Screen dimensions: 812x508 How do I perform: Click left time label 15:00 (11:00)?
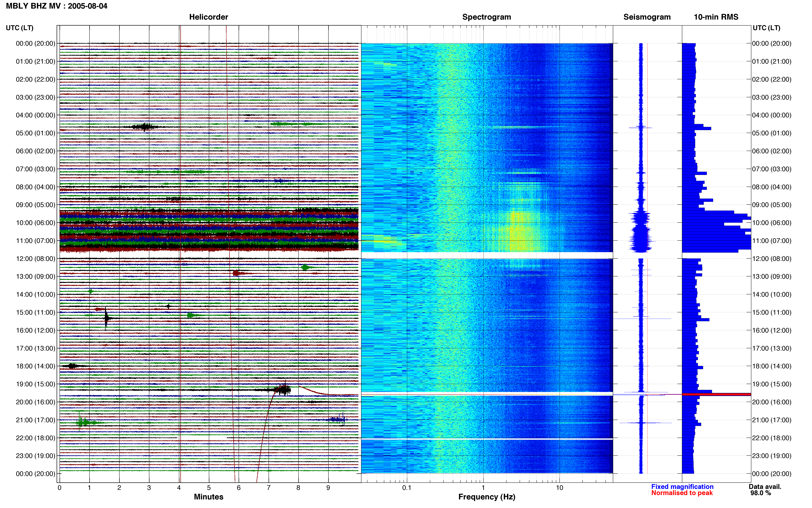[x=36, y=313]
